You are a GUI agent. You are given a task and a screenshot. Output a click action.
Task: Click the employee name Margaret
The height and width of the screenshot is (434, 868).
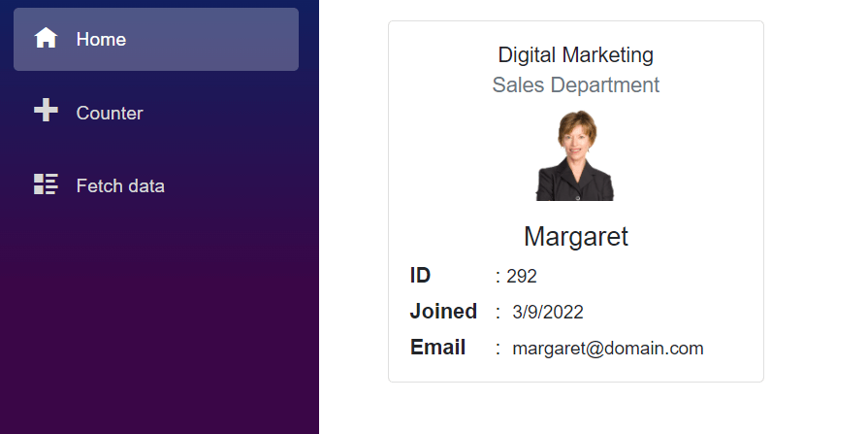(x=575, y=236)
